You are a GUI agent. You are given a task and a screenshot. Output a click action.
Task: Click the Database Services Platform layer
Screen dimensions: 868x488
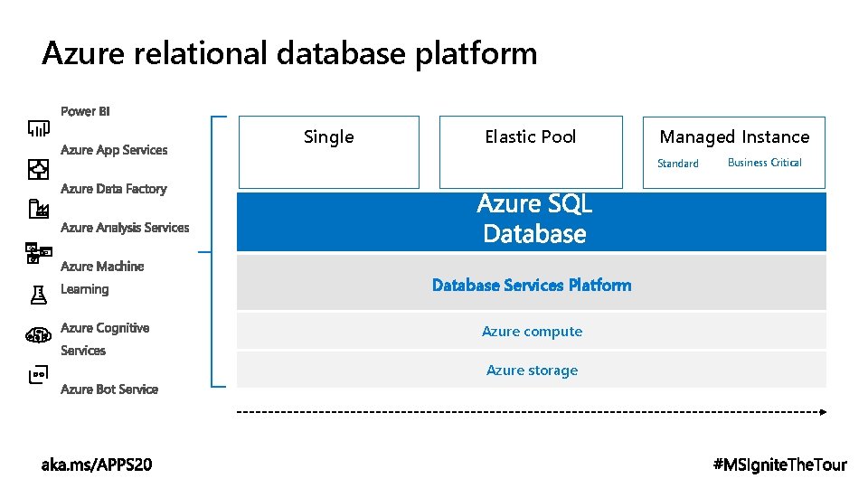(x=532, y=282)
